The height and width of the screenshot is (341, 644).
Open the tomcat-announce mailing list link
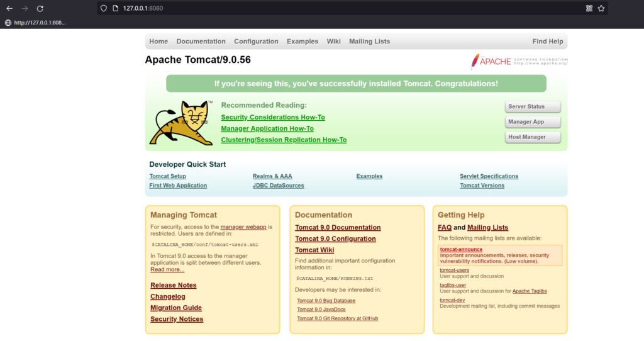coord(461,249)
